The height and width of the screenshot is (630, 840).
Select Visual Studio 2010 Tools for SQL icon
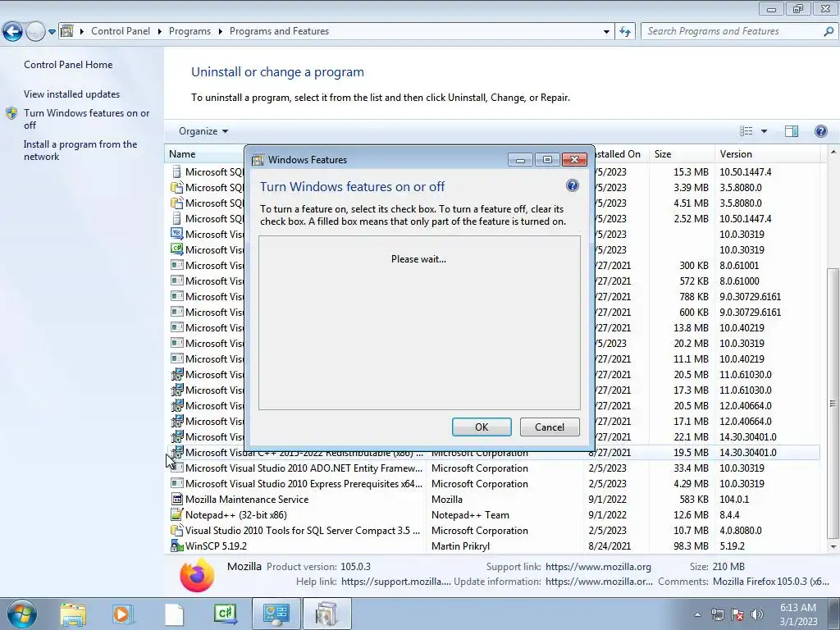coord(176,531)
